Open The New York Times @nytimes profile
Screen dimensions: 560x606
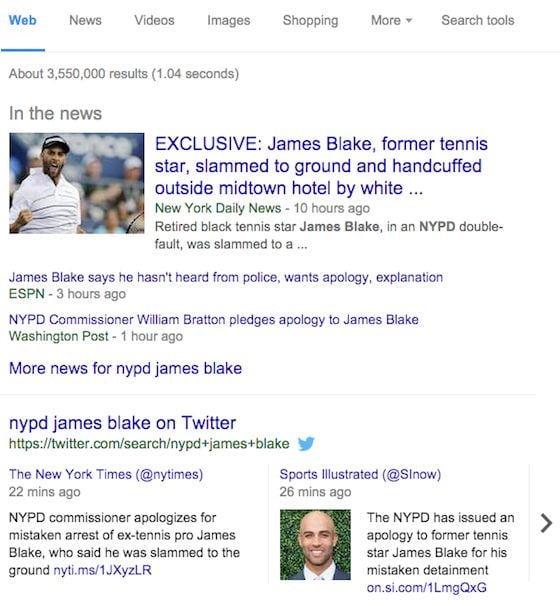pos(106,474)
